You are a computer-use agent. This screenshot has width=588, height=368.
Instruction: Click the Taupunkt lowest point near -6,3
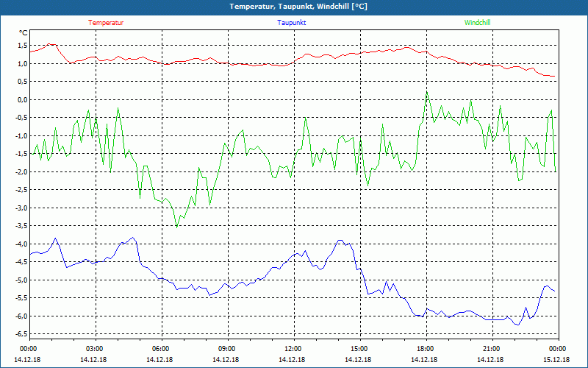point(518,325)
